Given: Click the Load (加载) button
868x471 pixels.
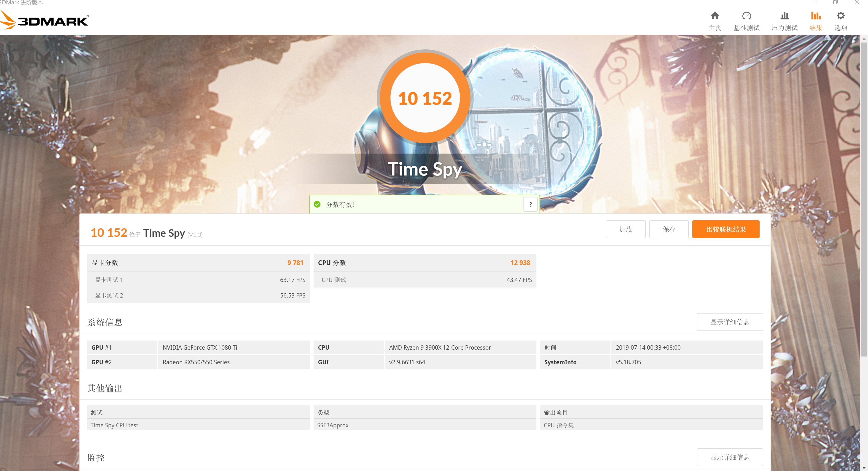Looking at the screenshot, I should tap(625, 229).
